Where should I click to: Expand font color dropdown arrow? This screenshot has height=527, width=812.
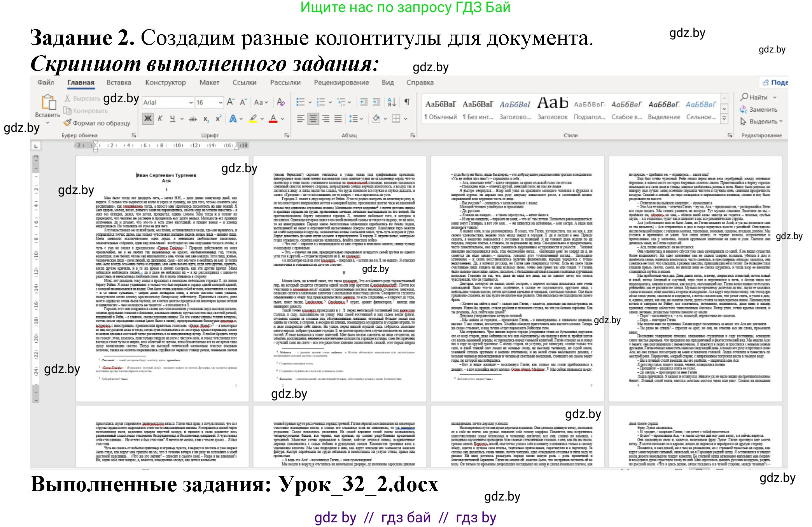(282, 119)
